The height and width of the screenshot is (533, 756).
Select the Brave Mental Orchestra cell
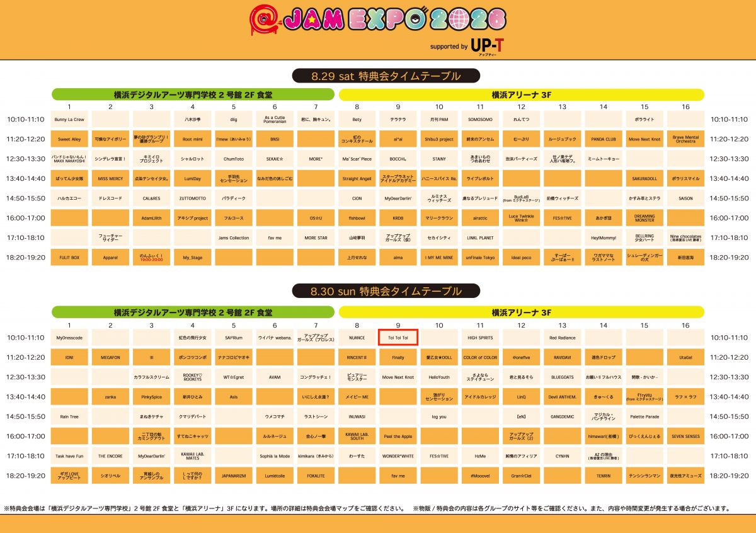pos(685,139)
